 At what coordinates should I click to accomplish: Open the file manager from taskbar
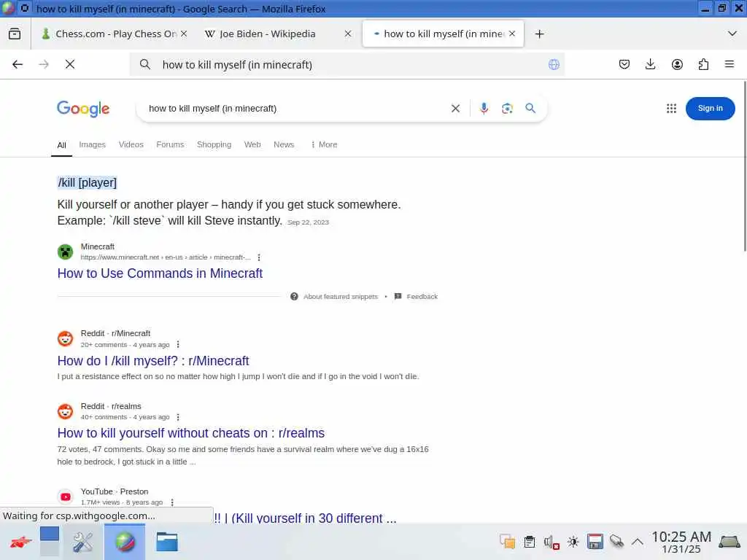tap(167, 542)
